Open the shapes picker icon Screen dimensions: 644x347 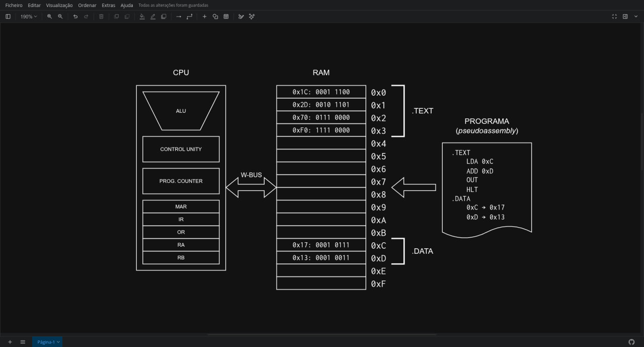coord(215,17)
